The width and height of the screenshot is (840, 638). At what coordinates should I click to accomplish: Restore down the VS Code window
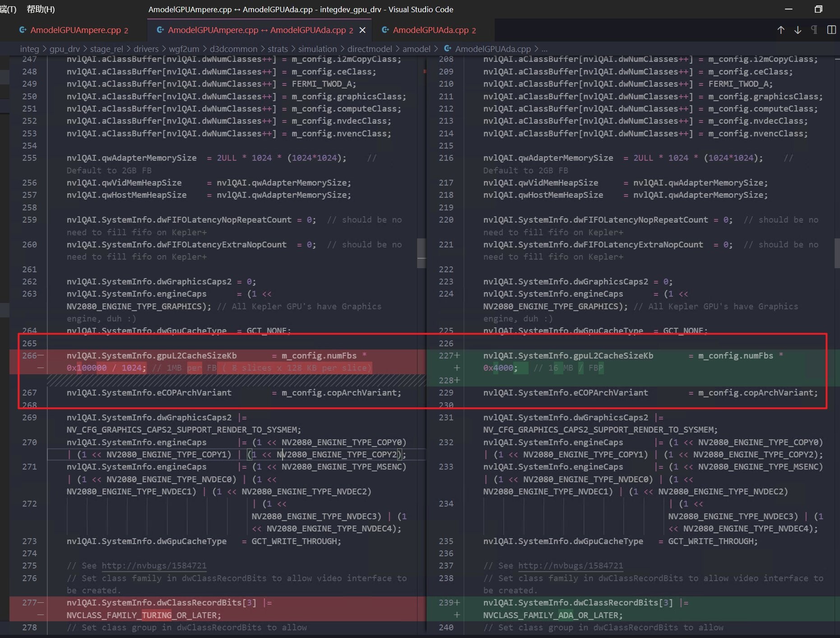click(818, 9)
